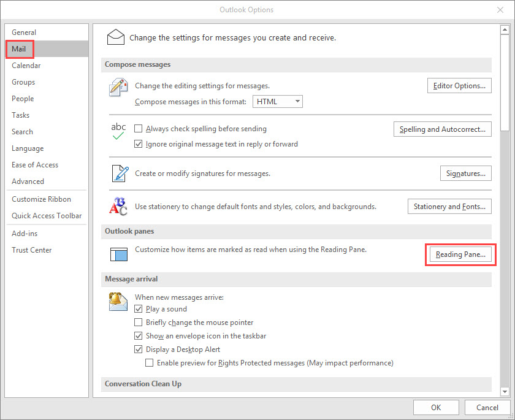
Task: Uncheck Show an envelope icon in the taskbar
Action: [139, 336]
